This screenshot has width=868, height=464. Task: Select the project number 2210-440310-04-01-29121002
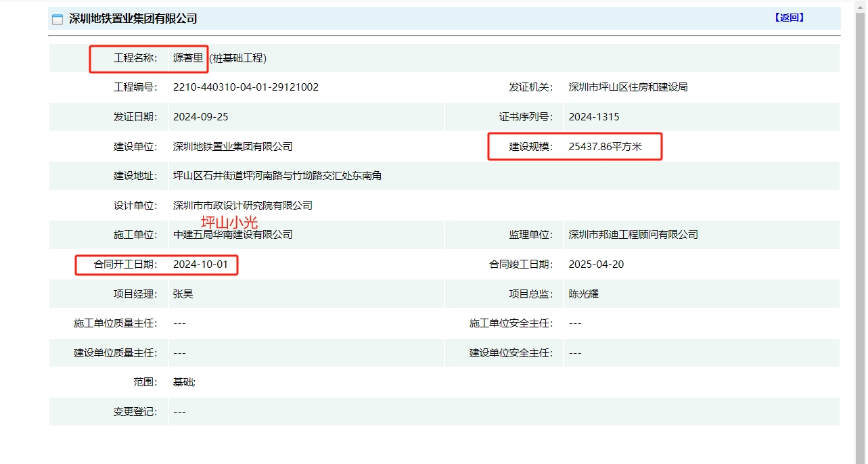coord(246,87)
